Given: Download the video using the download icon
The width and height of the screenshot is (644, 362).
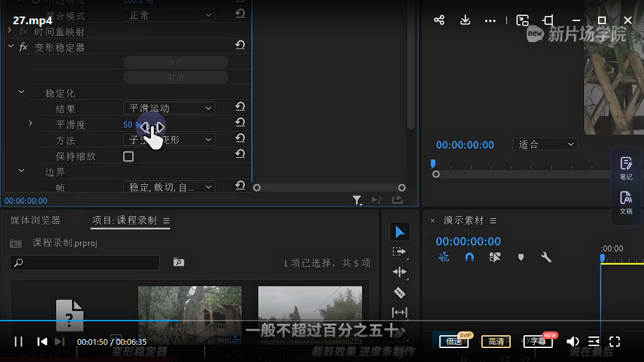Looking at the screenshot, I should (x=465, y=20).
